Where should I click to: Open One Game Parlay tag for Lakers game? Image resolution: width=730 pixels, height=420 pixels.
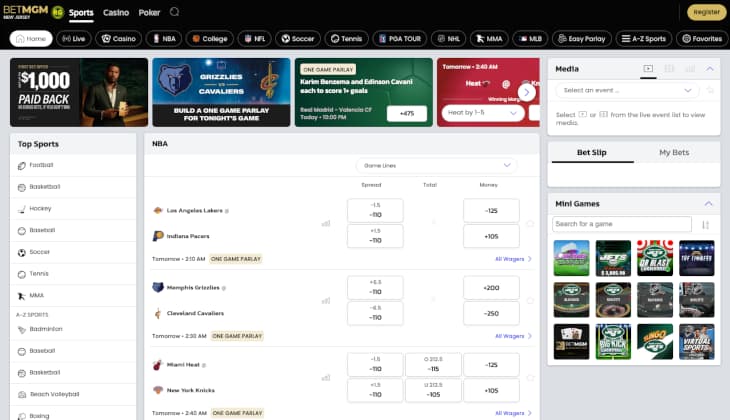point(236,259)
